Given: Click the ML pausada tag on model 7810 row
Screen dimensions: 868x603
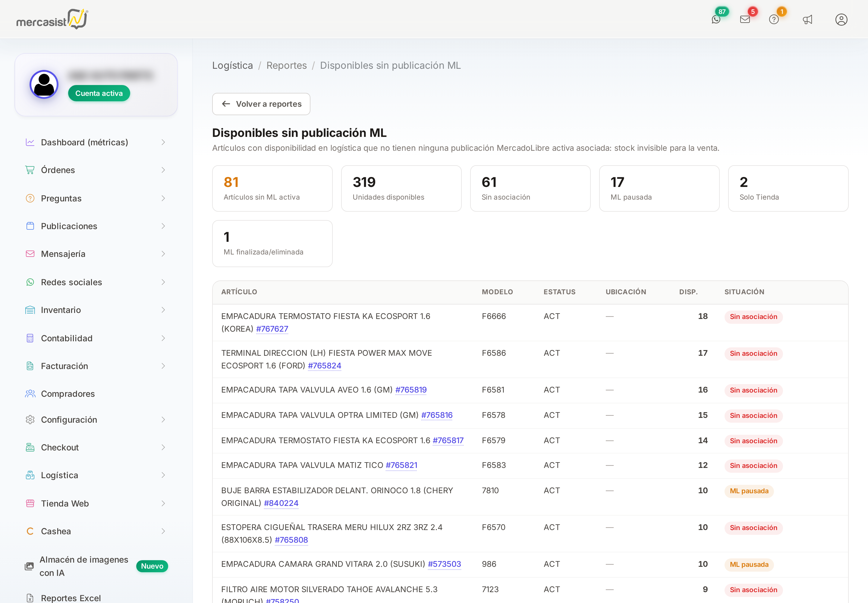Looking at the screenshot, I should point(749,491).
